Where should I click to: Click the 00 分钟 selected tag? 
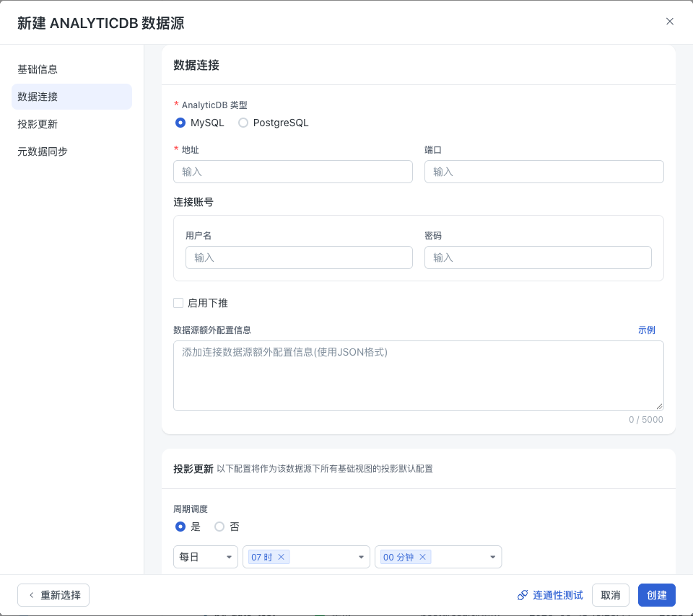tap(405, 557)
